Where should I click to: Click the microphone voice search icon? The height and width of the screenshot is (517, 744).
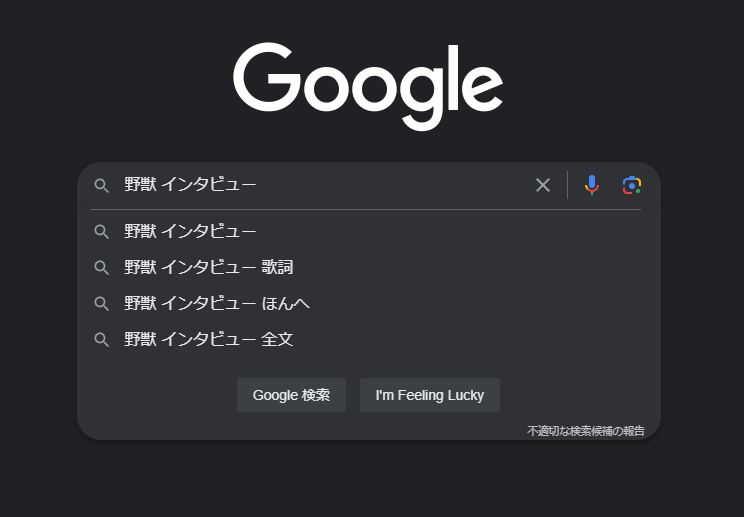tap(592, 185)
